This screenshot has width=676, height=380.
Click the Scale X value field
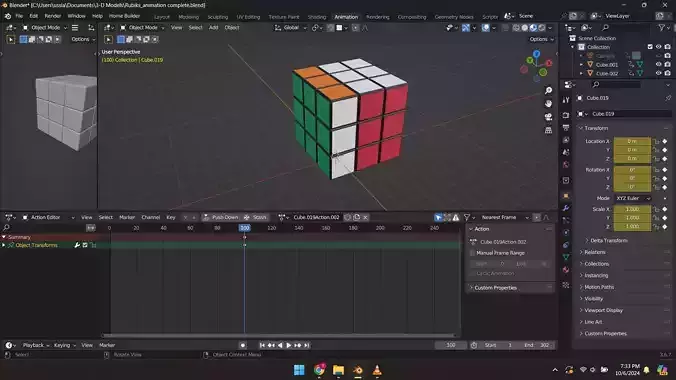632,209
